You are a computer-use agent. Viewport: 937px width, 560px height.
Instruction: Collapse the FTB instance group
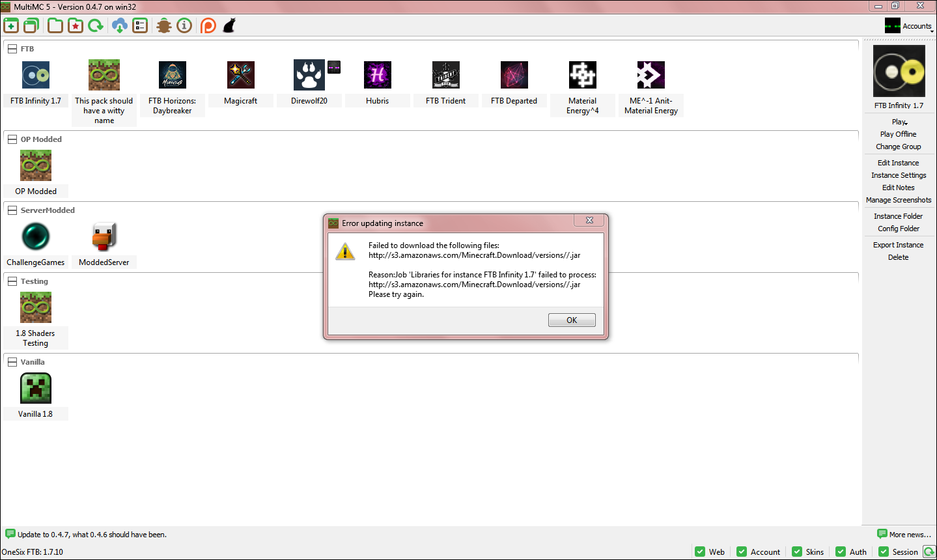12,49
